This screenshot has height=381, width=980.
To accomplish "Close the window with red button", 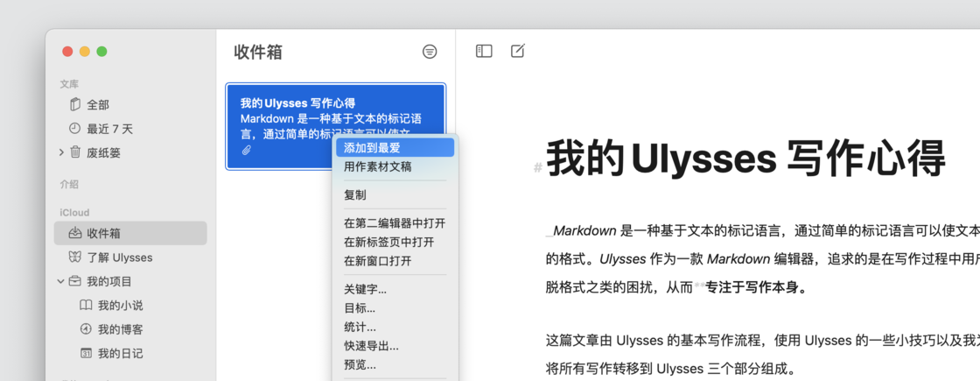I will (67, 52).
